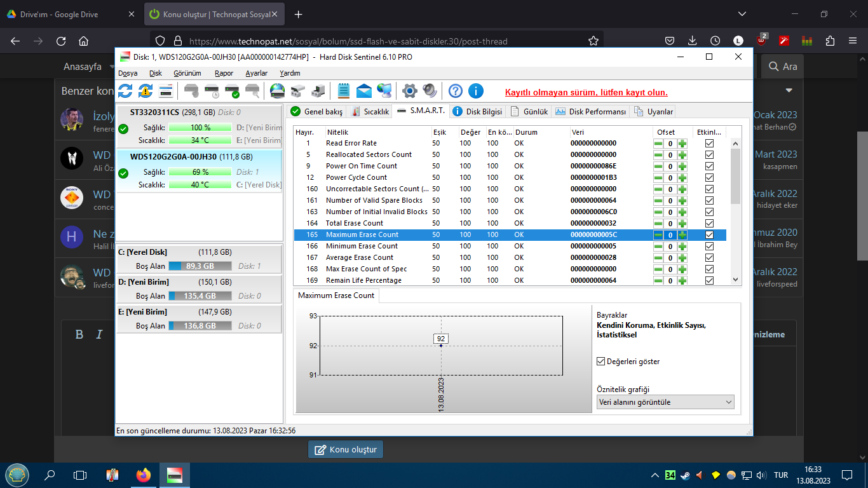Screen dimensions: 868x488
Task: Switch to the Disk Performansı tab
Action: 591,112
